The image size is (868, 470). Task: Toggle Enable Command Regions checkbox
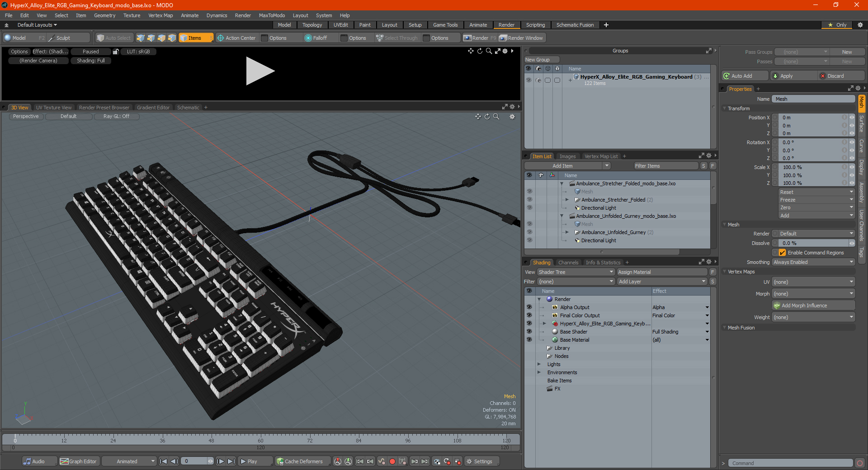click(x=782, y=253)
